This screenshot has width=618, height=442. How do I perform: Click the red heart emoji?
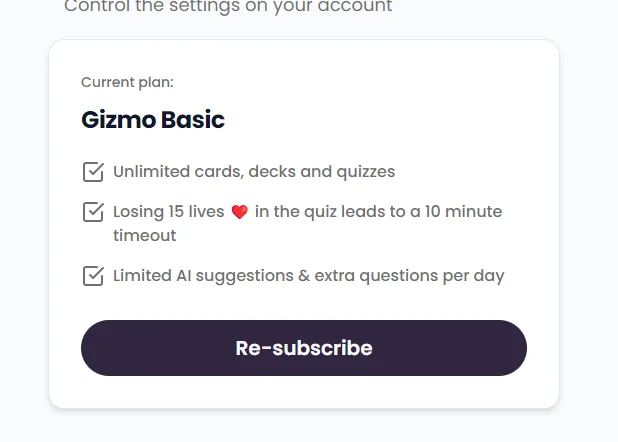point(240,212)
